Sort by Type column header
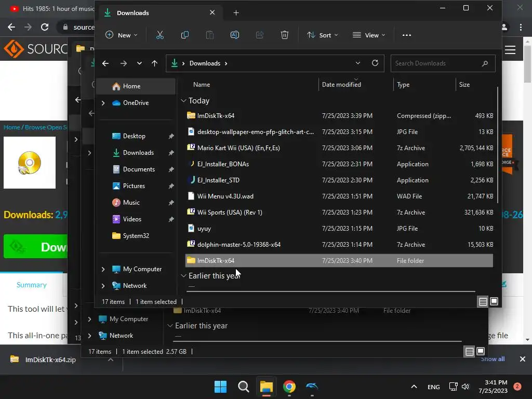Screen dimensions: 532x399 403,85
